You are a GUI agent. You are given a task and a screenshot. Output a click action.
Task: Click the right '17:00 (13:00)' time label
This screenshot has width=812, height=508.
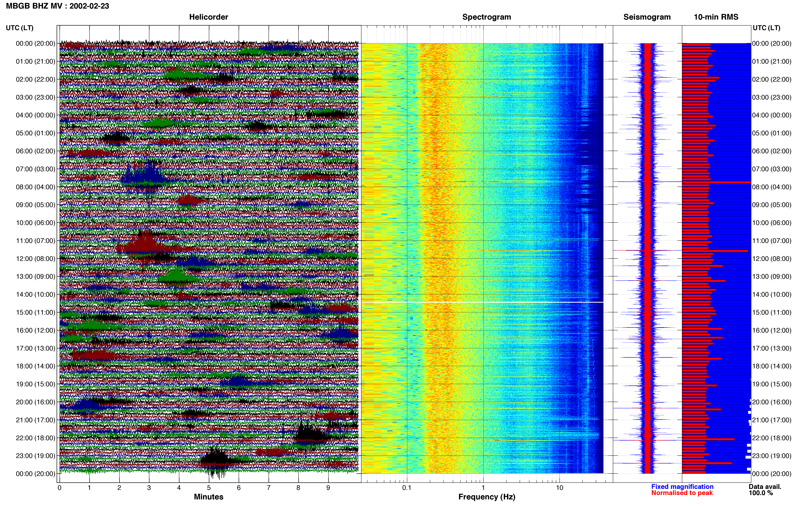pos(772,348)
